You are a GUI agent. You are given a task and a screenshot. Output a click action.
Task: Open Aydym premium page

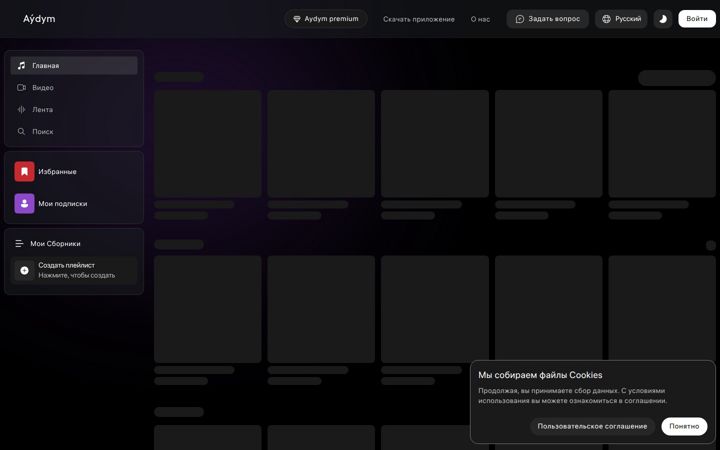326,19
